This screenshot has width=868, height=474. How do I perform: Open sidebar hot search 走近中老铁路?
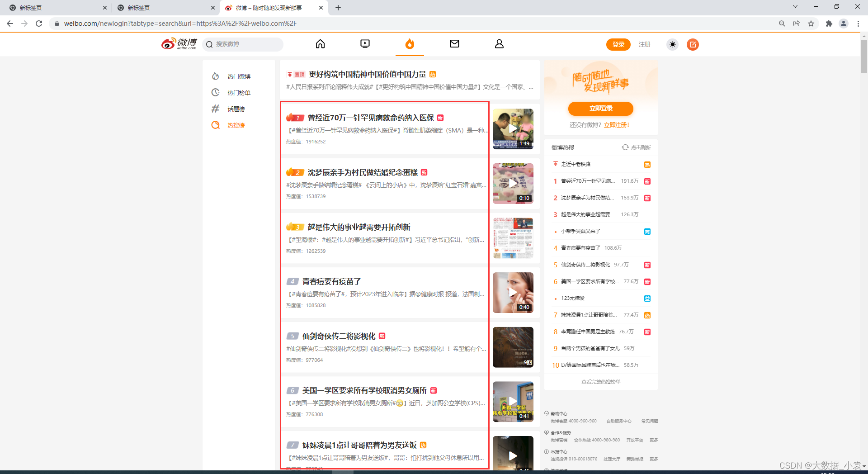tap(576, 164)
